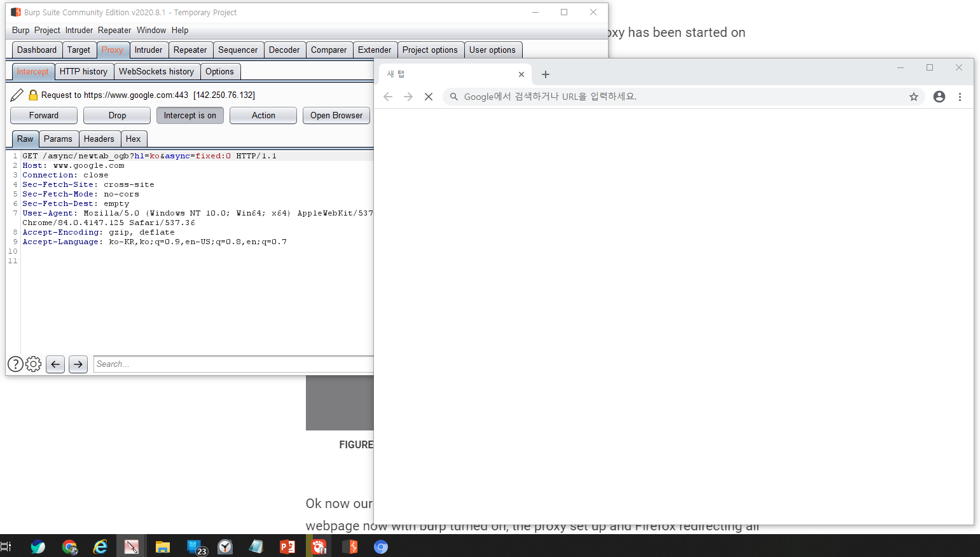Switch to the Headers view tab
Screen dimensions: 980x557
pyautogui.click(x=99, y=139)
